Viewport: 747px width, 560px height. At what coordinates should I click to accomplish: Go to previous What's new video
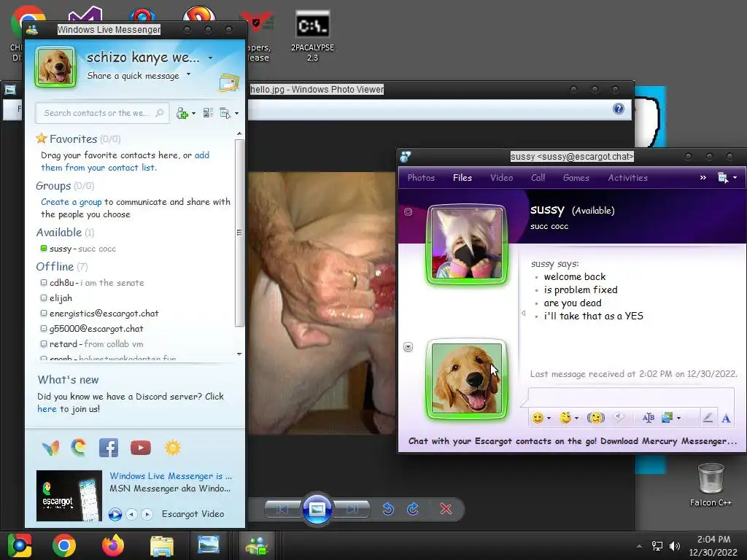coord(132,514)
